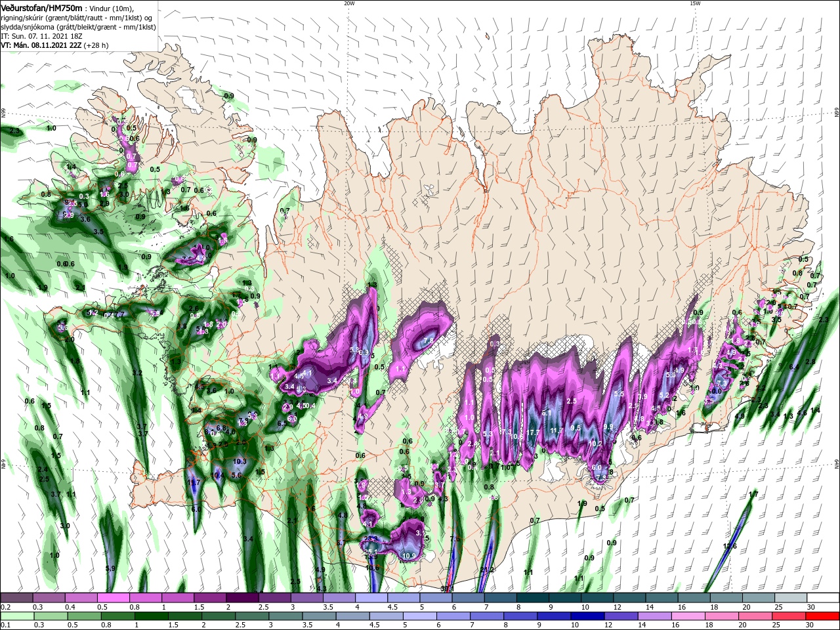Pick the 0.5 green swatch in lower legend
840x630 pixels.
(x=83, y=616)
